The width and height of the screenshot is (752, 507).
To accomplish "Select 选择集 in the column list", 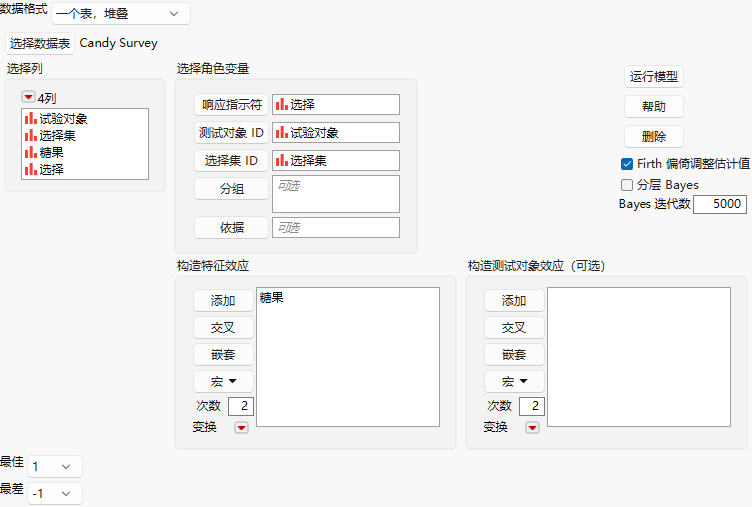I will click(x=58, y=135).
